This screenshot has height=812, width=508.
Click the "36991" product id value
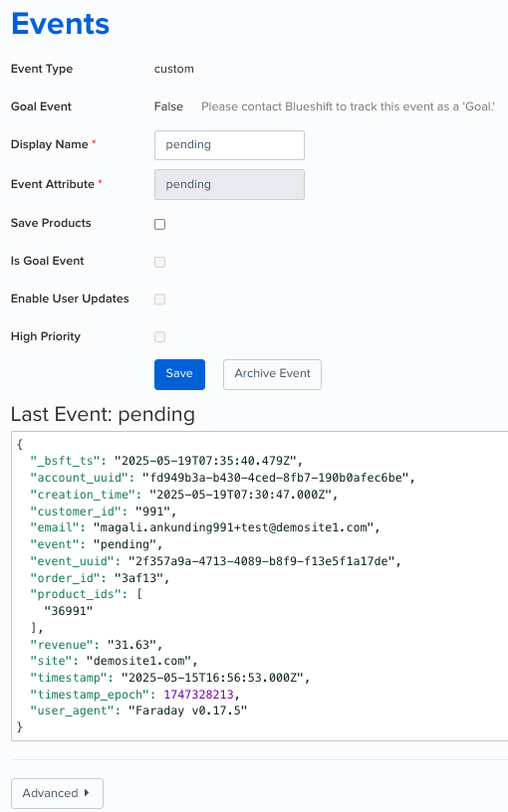[x=69, y=611]
